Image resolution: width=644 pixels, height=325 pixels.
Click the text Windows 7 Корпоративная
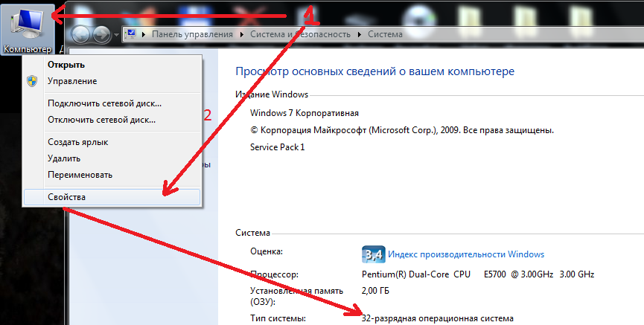coord(305,113)
